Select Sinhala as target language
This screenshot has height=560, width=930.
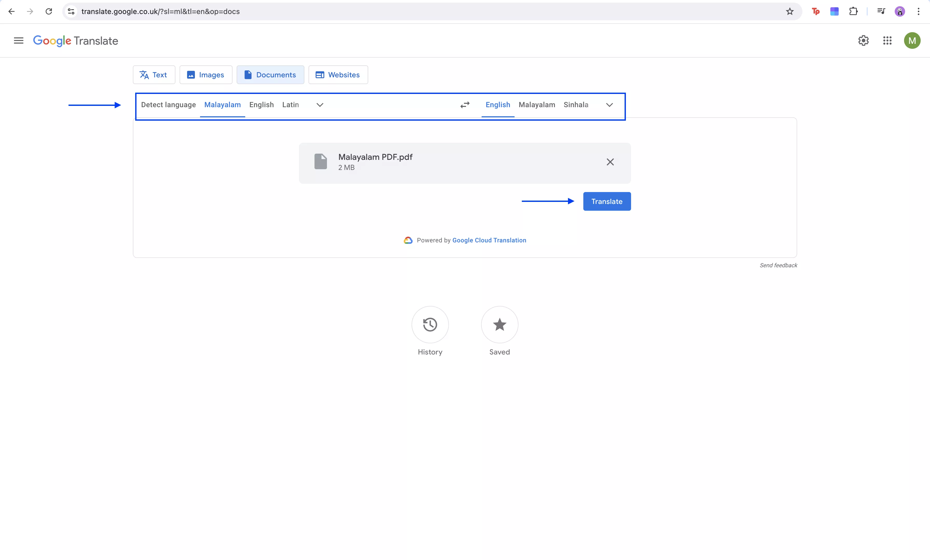click(576, 105)
